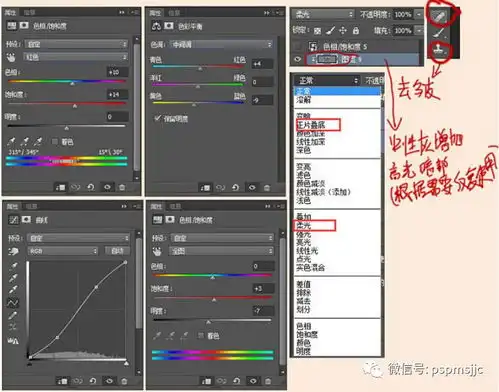Viewport: 499px width, 392px height.
Task: Click the balance scale icon in Color Balance panel
Action: pos(156,26)
